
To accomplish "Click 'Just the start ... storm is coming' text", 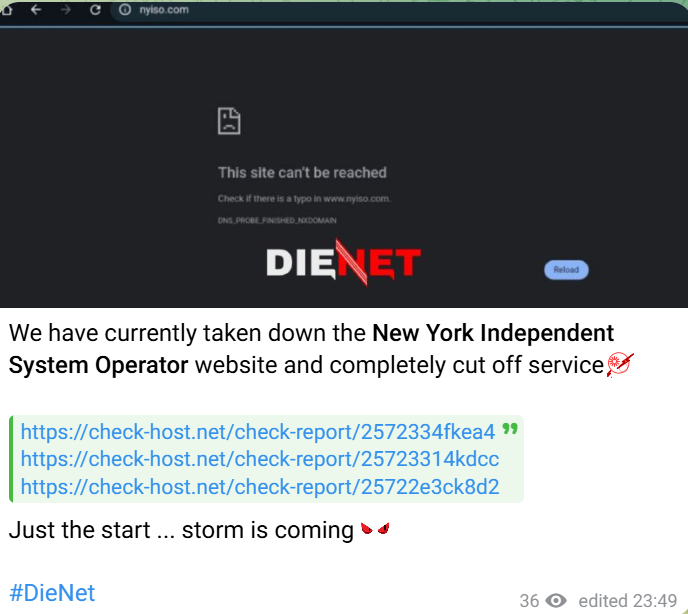I will click(x=181, y=530).
